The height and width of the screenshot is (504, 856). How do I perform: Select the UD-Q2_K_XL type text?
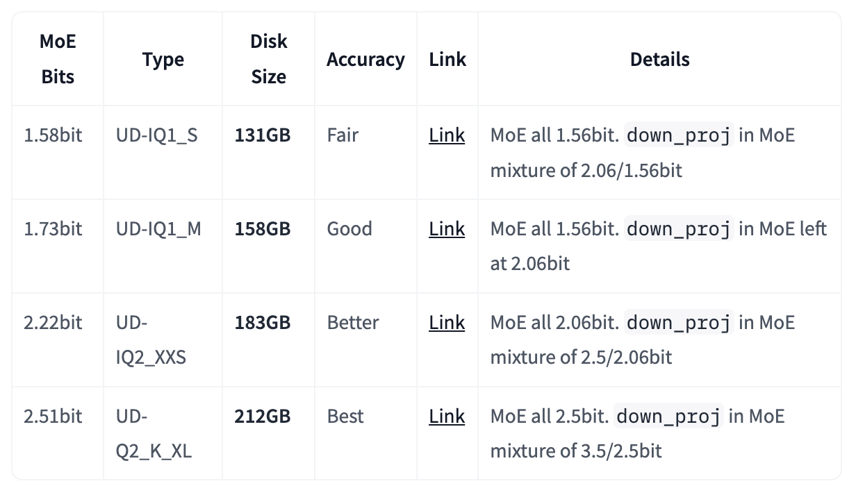pos(154,434)
